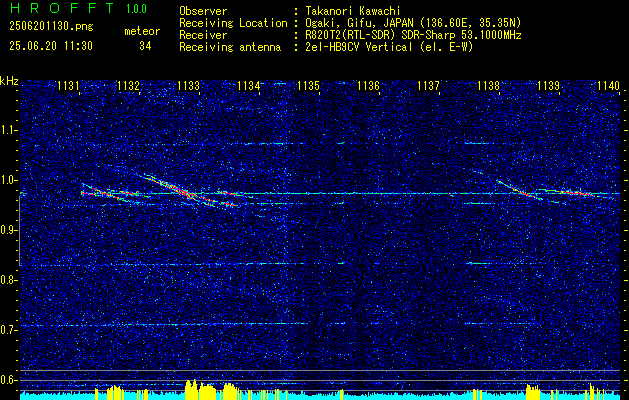Click the 1133 time marker
This screenshot has width=629, height=400.
point(189,86)
